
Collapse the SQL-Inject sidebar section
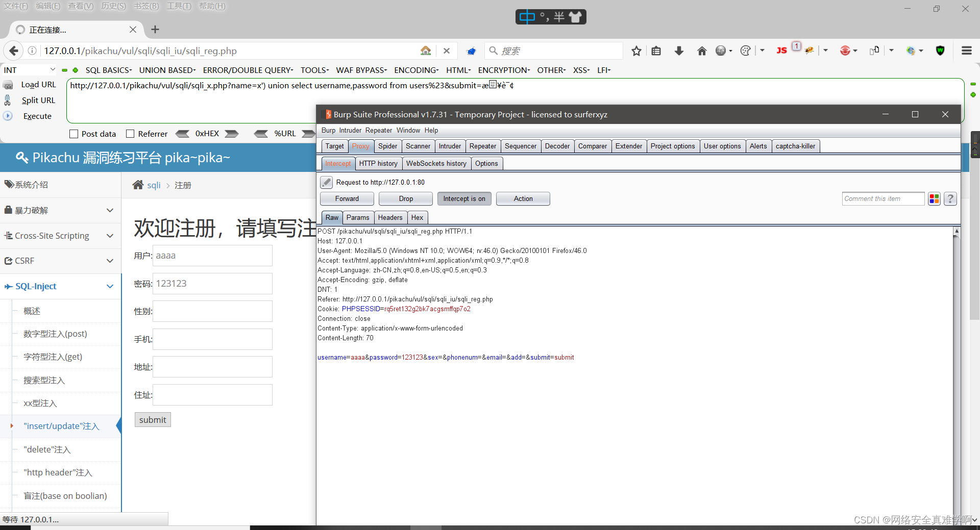point(60,286)
